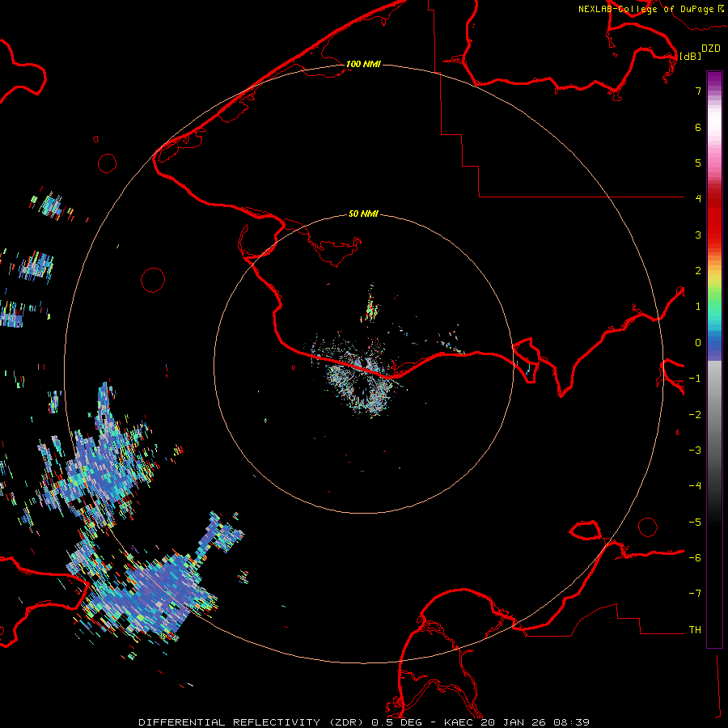This screenshot has height=728, width=728.
Task: Click the '2' value on color scale
Action: (698, 270)
